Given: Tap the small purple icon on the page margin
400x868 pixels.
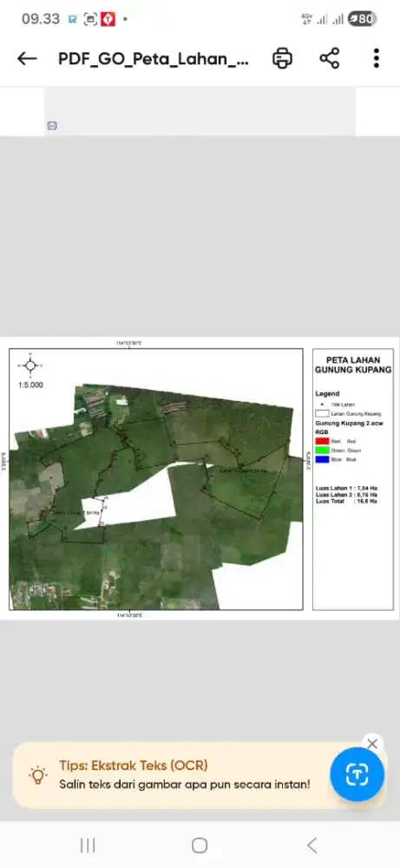Looking at the screenshot, I should (x=52, y=126).
